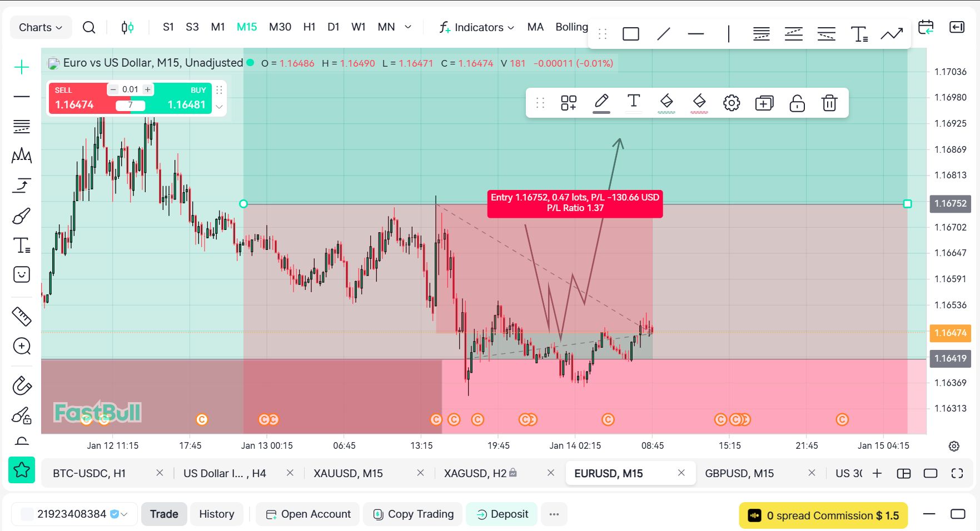The width and height of the screenshot is (980, 531).
Task: Select the ruler measure tool
Action: 22,317
